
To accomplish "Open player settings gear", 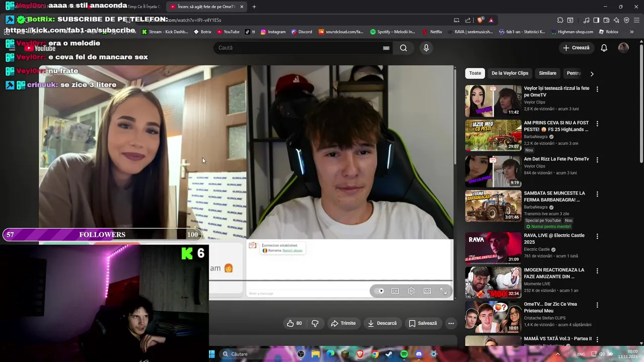I will 411,291.
